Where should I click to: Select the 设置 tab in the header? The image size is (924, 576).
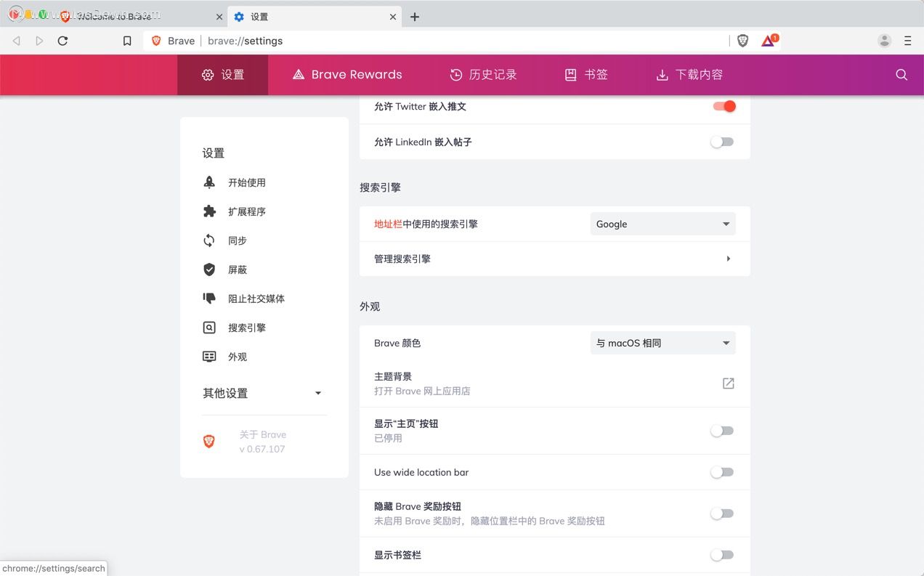[x=222, y=75]
